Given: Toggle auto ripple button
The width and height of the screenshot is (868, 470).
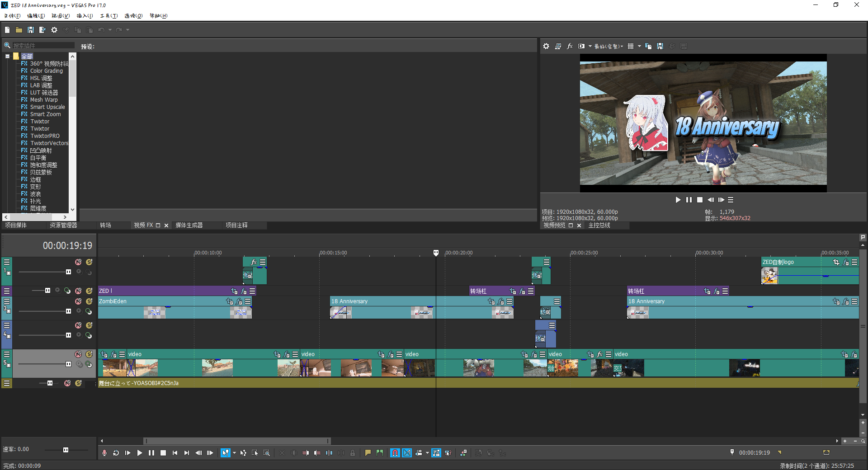Looking at the screenshot, I should (x=419, y=453).
